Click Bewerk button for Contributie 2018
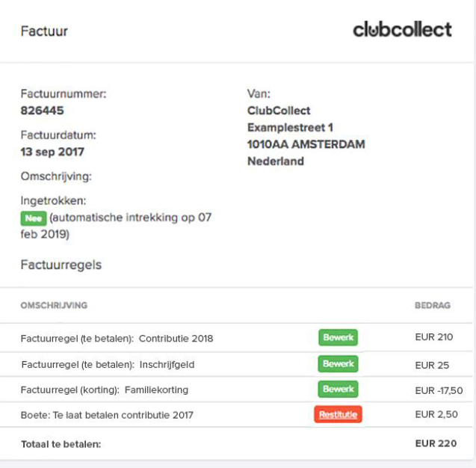The width and height of the screenshot is (476, 468). click(339, 337)
